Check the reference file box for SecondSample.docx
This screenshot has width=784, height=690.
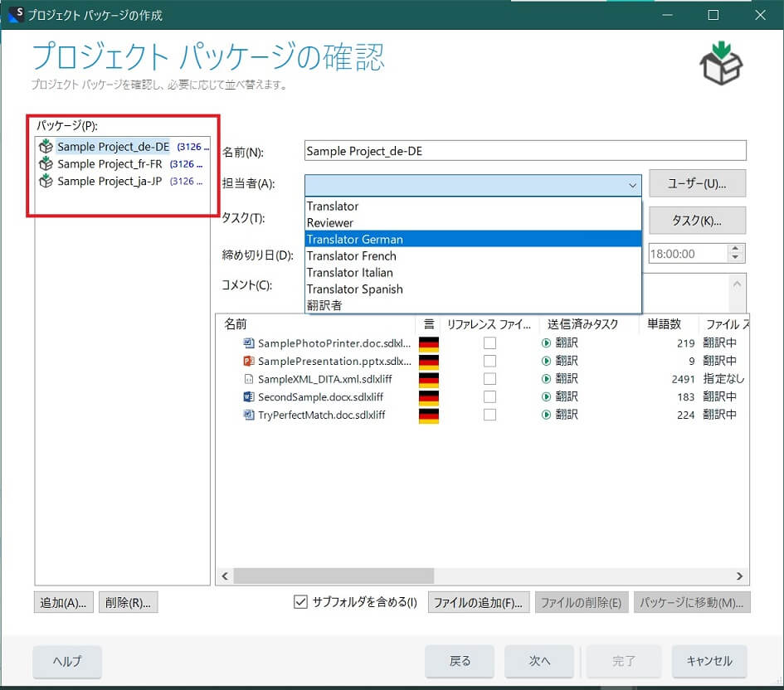[490, 396]
